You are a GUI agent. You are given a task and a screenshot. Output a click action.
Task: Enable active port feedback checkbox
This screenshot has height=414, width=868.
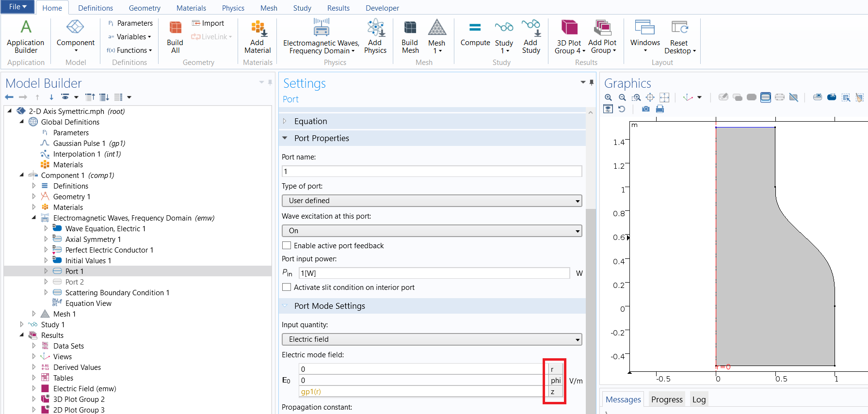(287, 246)
